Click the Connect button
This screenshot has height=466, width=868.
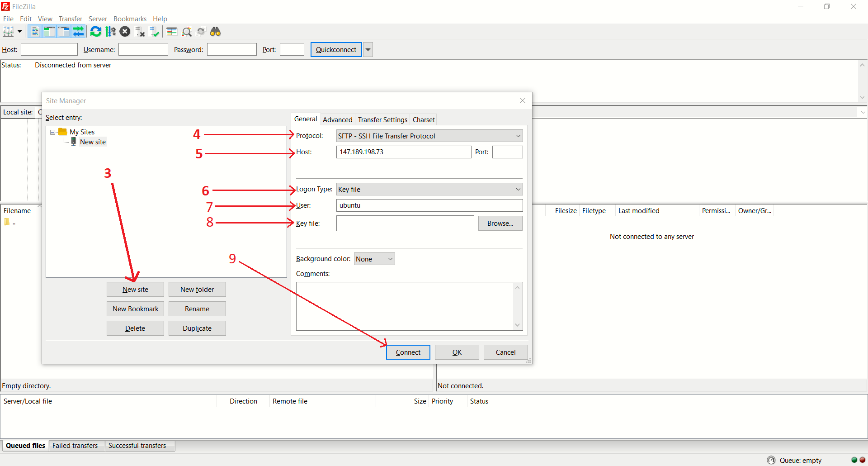coord(408,352)
